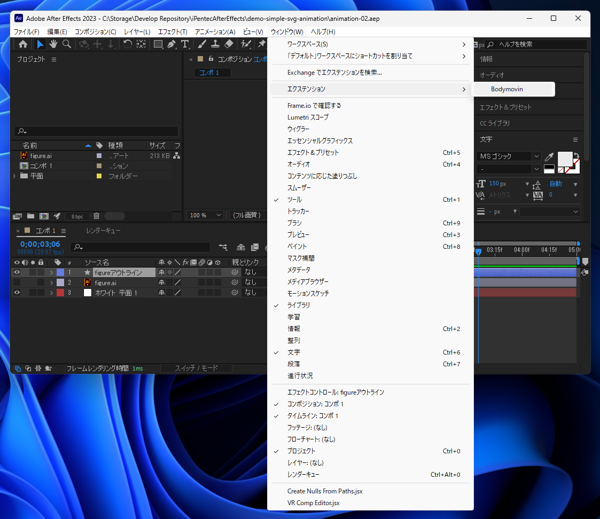Click the Project panel search field
The image size is (600, 519).
point(96,131)
